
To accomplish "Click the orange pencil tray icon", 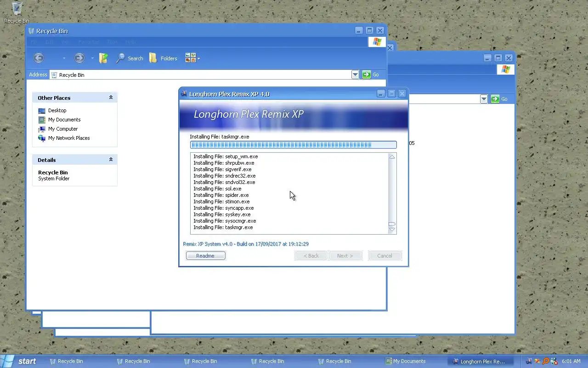I will click(537, 361).
